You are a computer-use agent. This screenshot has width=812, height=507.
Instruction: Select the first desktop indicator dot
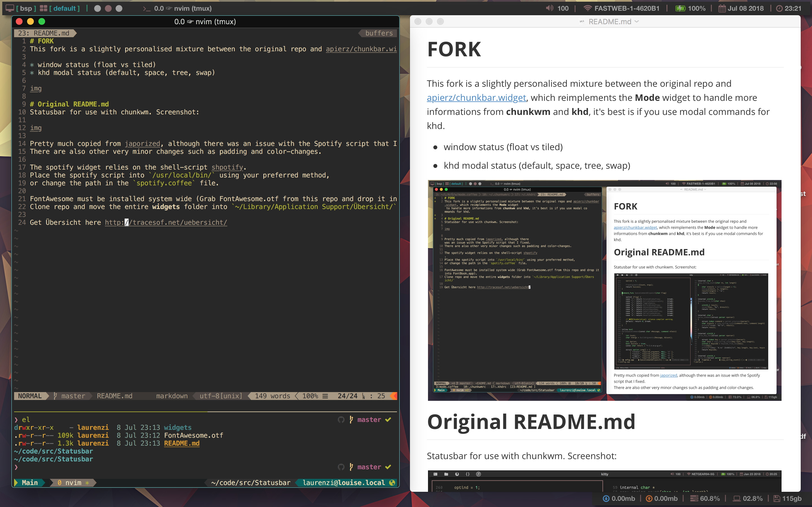(x=97, y=8)
